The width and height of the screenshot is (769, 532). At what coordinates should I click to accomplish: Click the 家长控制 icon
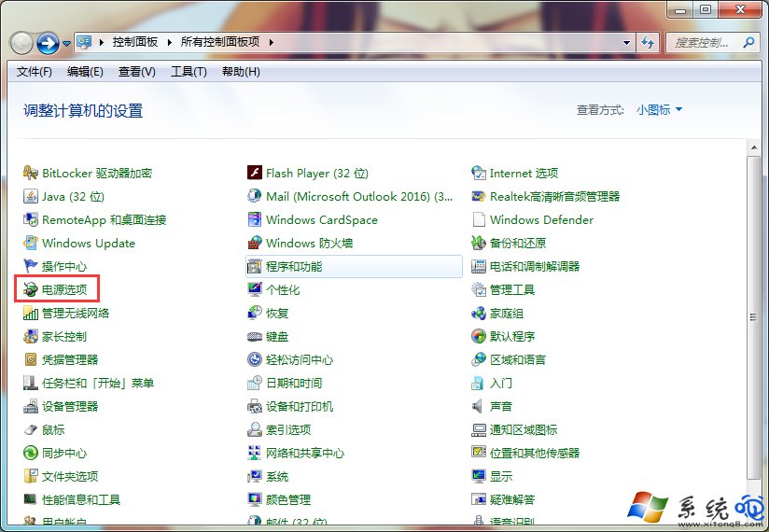31,336
